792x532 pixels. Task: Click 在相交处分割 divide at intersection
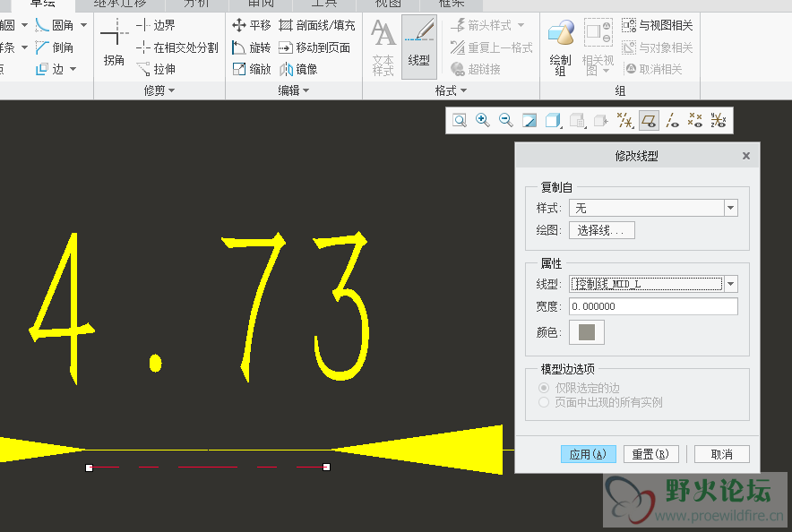pyautogui.click(x=176, y=47)
